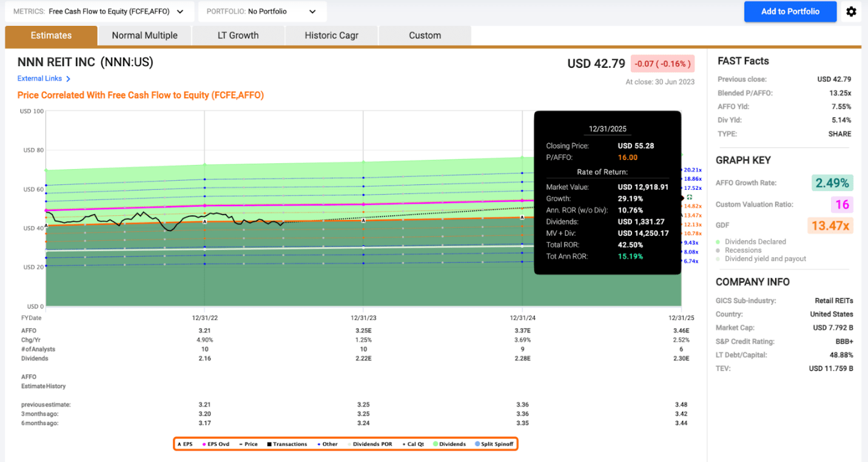The width and height of the screenshot is (868, 462).
Task: Click the S&P Credit Rating BBB+ value
Action: (x=843, y=341)
